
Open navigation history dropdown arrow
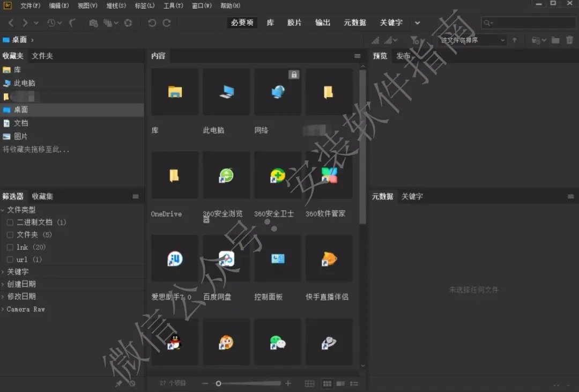[x=36, y=23]
